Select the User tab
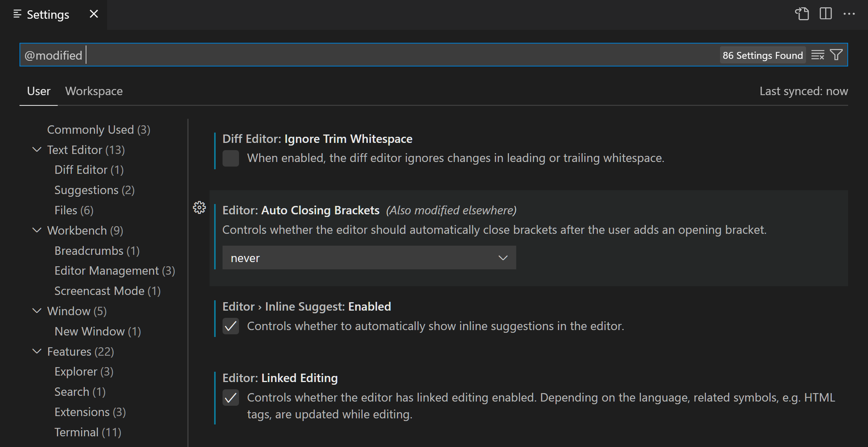This screenshot has width=868, height=447. tap(38, 91)
